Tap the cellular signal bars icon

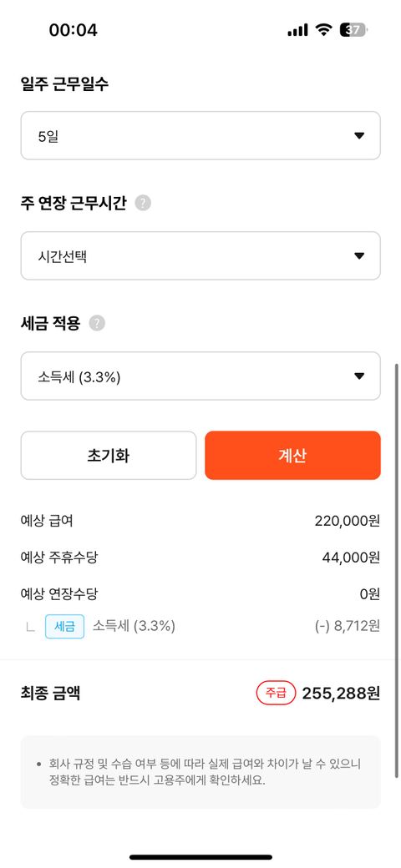pos(297,30)
